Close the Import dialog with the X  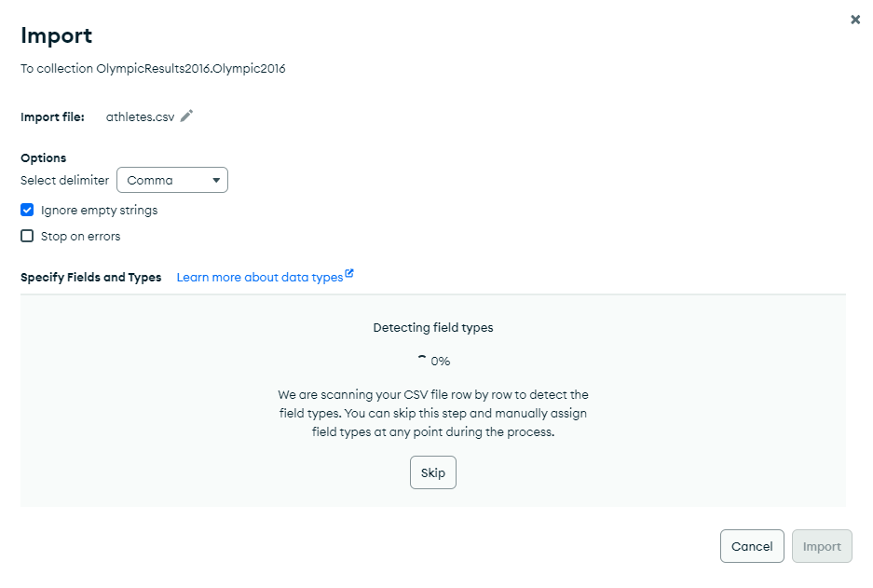(x=855, y=20)
